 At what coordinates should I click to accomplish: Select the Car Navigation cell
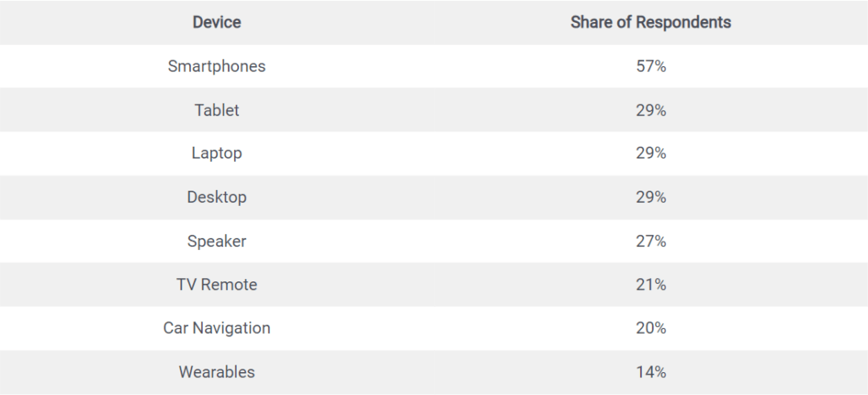tap(216, 328)
